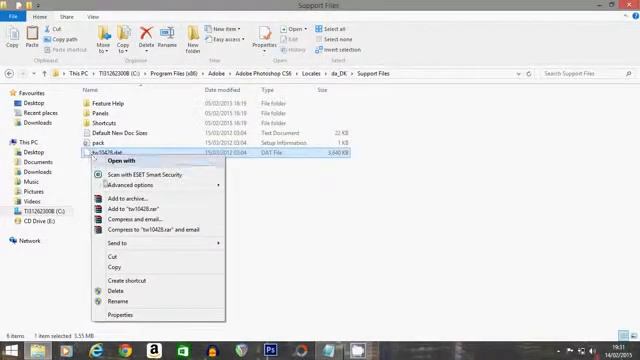Click the Paste icon in ribbon
Screen dimensions: 640x360
pos(32,34)
